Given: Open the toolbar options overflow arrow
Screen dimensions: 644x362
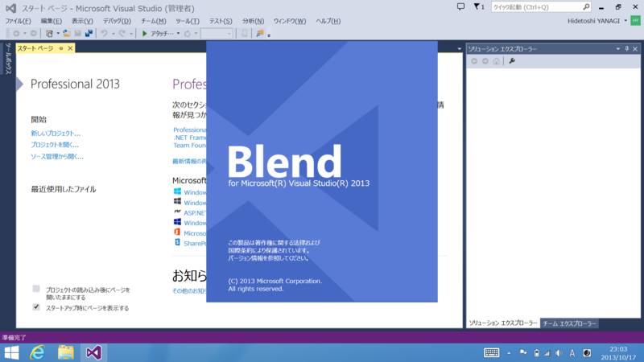Looking at the screenshot, I should 269,35.
